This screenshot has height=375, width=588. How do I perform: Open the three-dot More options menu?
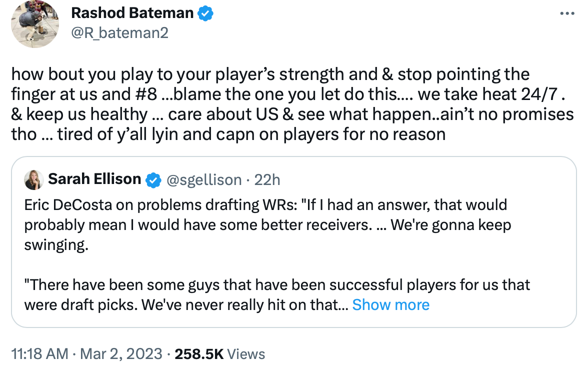pos(567,13)
